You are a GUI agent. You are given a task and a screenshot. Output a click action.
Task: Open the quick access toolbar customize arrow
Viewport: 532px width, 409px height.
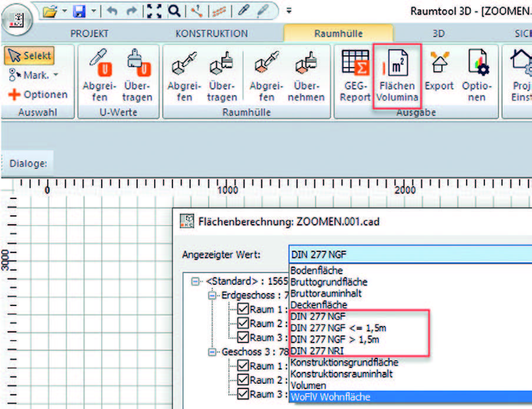coord(289,11)
